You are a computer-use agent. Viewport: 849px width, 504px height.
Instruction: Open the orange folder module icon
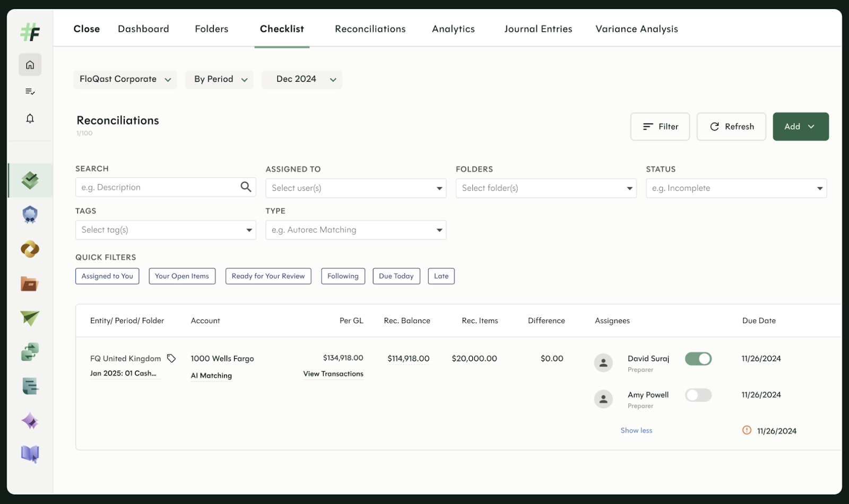point(30,284)
